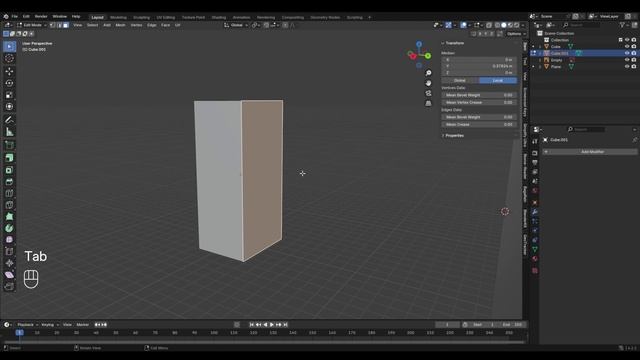This screenshot has height=360, width=640.
Task: Click the Median Y value field
Action: [479, 66]
